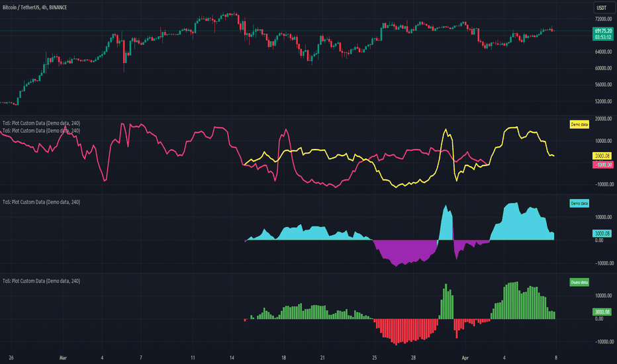This screenshot has width=617, height=364.
Task: Click the cyan 3000.08 value tag
Action: click(x=602, y=234)
